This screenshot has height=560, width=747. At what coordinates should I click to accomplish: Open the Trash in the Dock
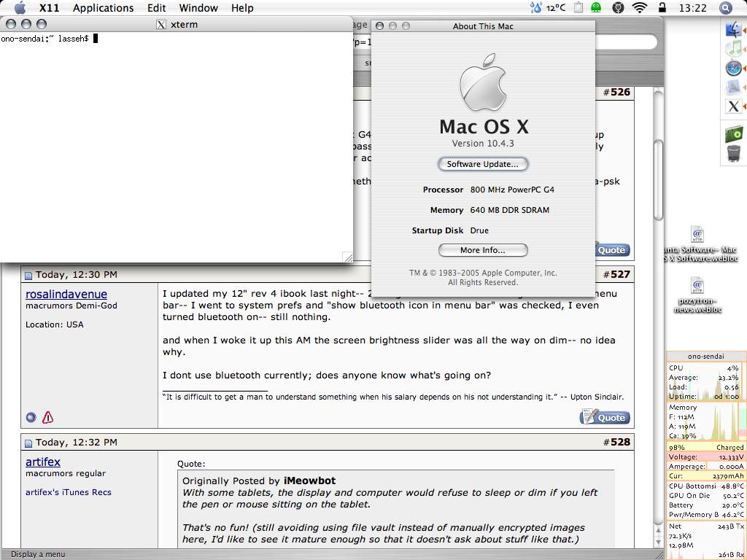734,154
